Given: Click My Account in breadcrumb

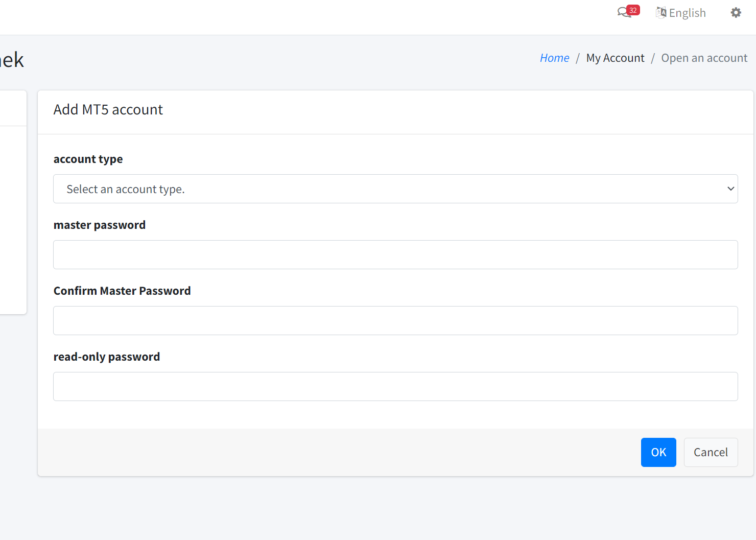Looking at the screenshot, I should pyautogui.click(x=615, y=58).
